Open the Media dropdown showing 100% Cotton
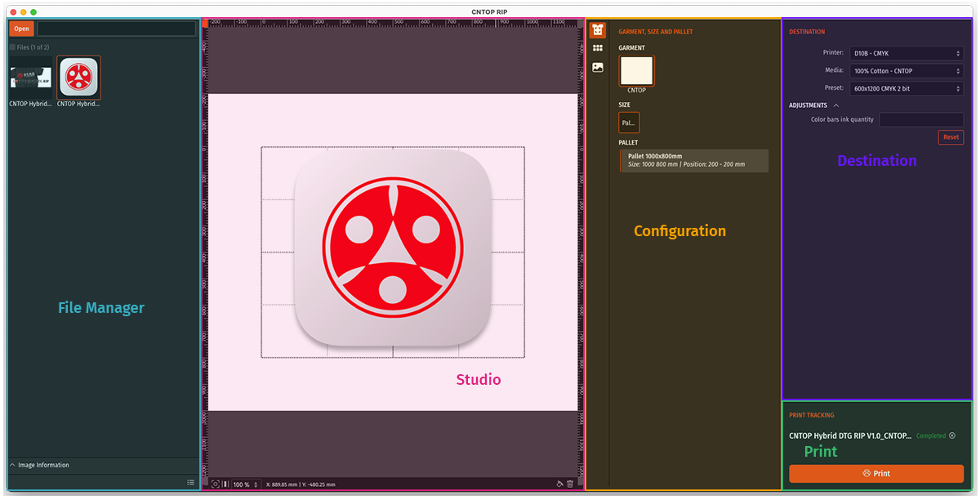 [x=906, y=71]
